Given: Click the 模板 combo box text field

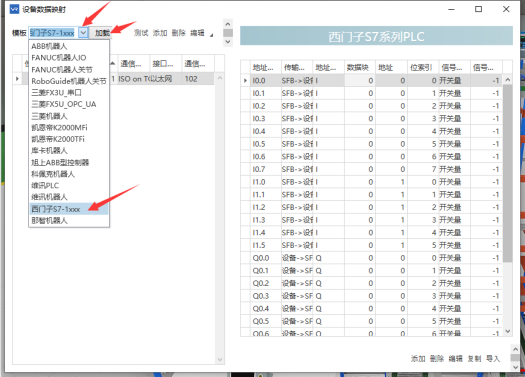Looking at the screenshot, I should tap(54, 33).
